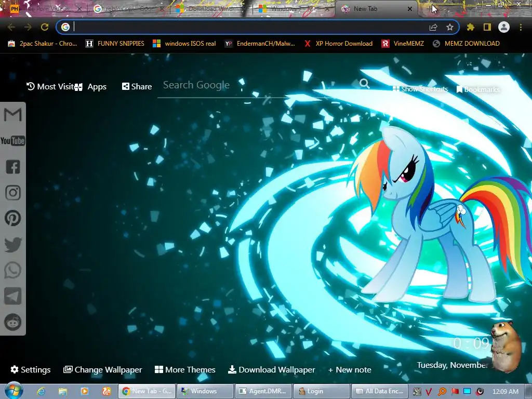The image size is (532, 399).
Task: Open the XP Horror Download bookmark
Action: (338, 44)
